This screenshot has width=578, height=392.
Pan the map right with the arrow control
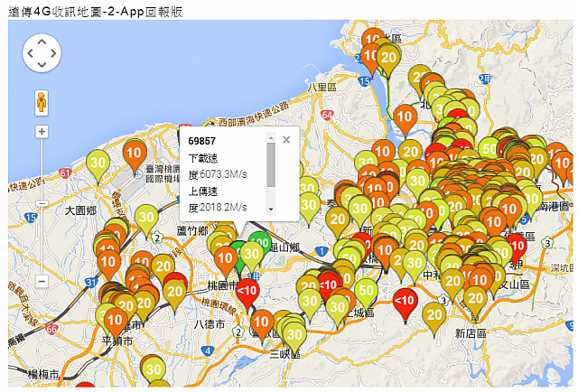(53, 53)
